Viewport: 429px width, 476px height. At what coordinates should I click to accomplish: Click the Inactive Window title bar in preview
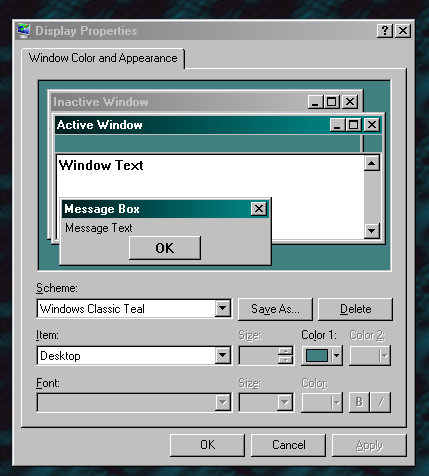tap(206, 102)
